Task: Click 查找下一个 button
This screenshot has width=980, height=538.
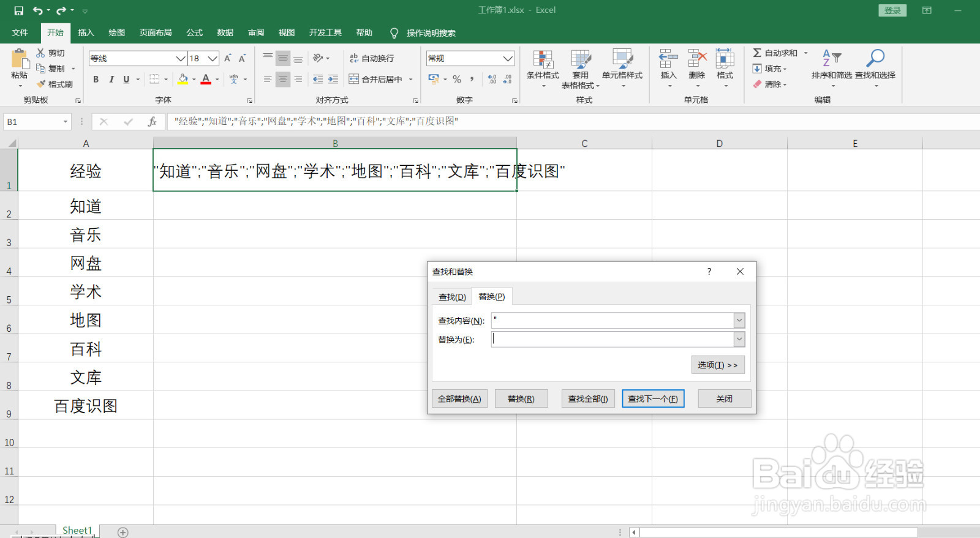Action: tap(653, 398)
